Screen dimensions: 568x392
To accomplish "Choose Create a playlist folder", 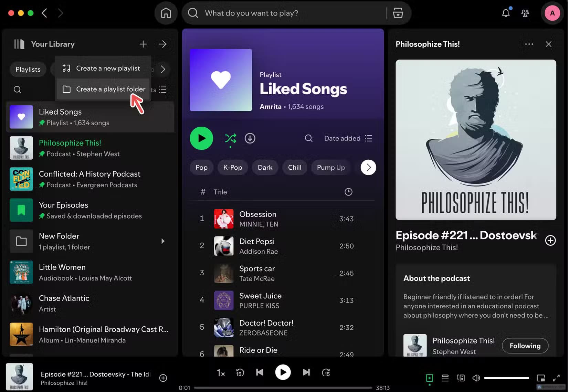I will point(103,89).
